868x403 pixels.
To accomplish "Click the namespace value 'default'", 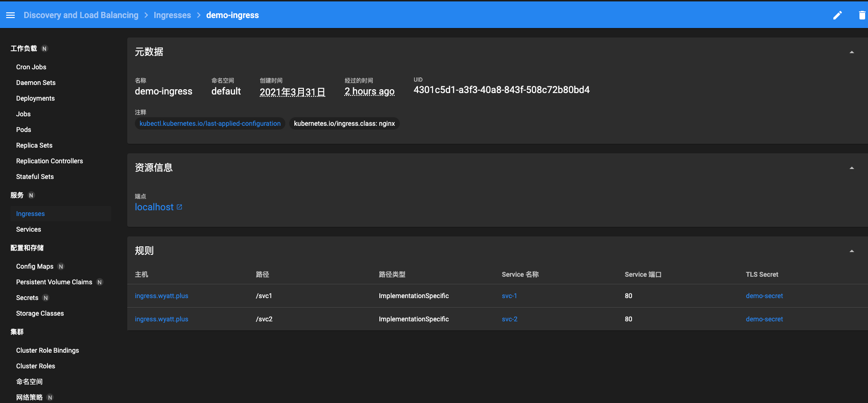I will [x=226, y=91].
